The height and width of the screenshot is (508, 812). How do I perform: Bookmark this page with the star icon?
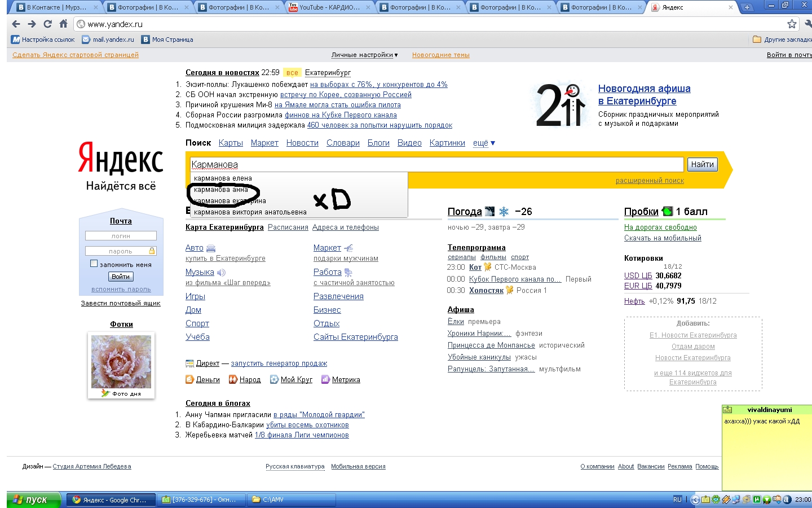click(x=792, y=24)
